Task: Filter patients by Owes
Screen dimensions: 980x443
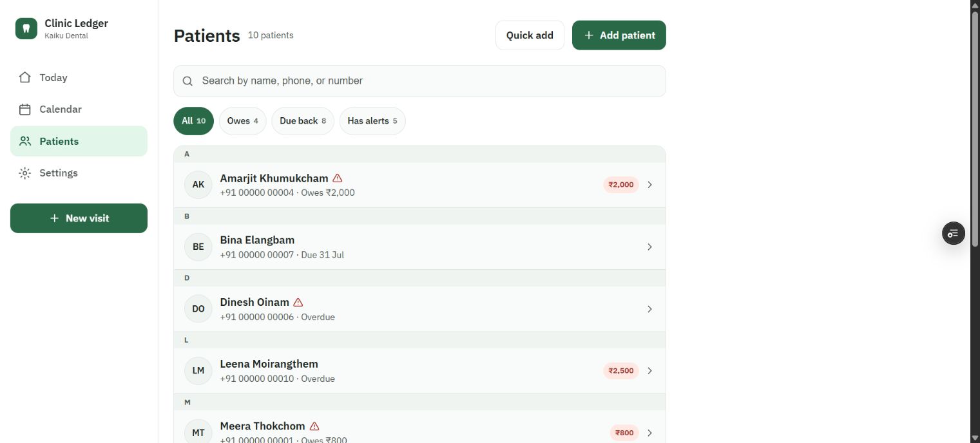Action: click(x=242, y=121)
